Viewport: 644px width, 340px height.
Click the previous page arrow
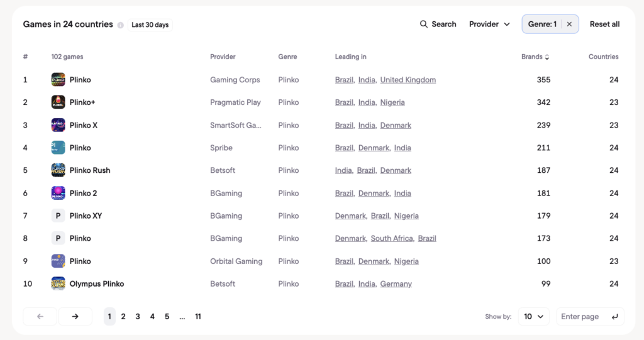point(40,316)
